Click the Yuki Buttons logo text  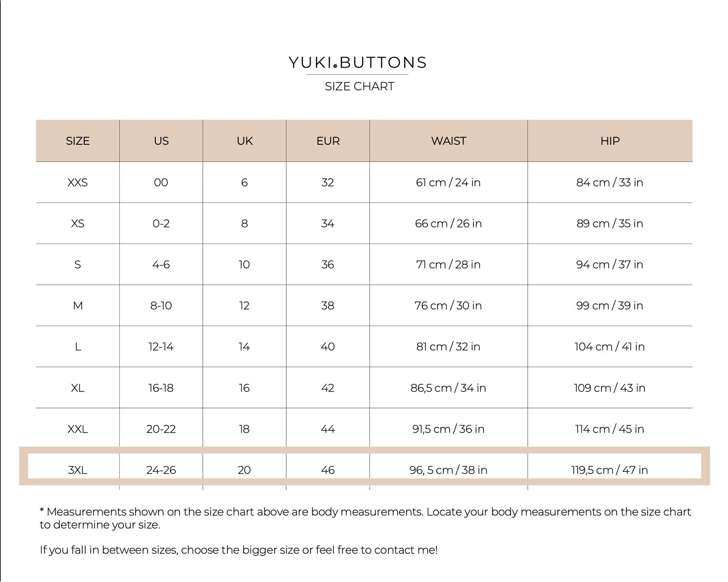pos(357,62)
